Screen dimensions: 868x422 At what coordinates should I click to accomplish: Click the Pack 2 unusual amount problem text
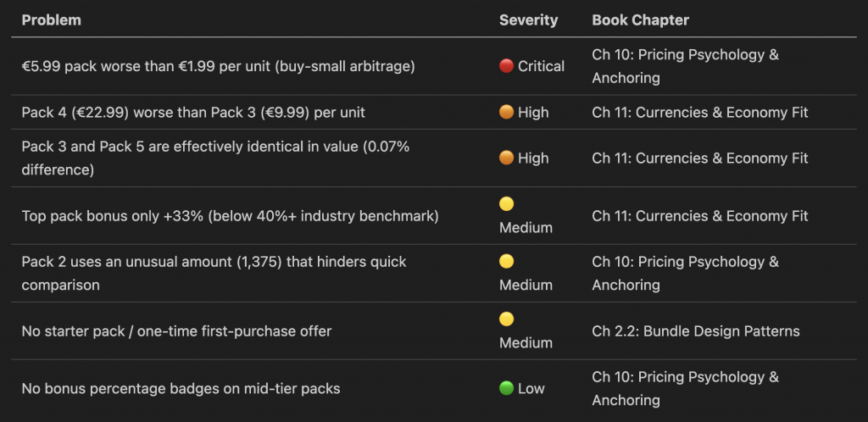tap(214, 273)
